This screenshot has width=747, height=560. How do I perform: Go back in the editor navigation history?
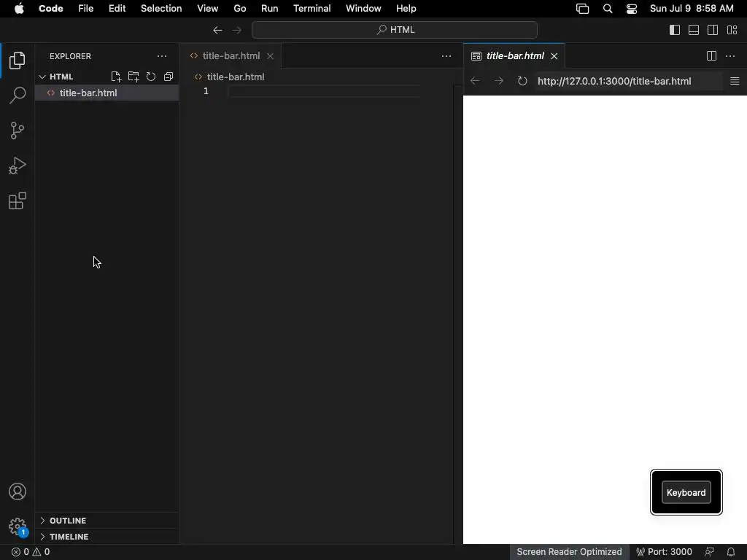[x=217, y=30]
